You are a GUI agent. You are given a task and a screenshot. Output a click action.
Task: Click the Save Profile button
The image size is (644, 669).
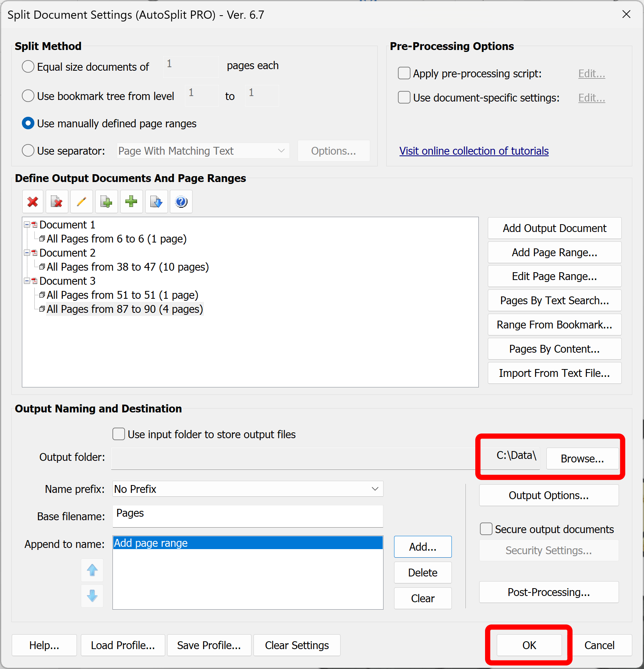coord(209,645)
